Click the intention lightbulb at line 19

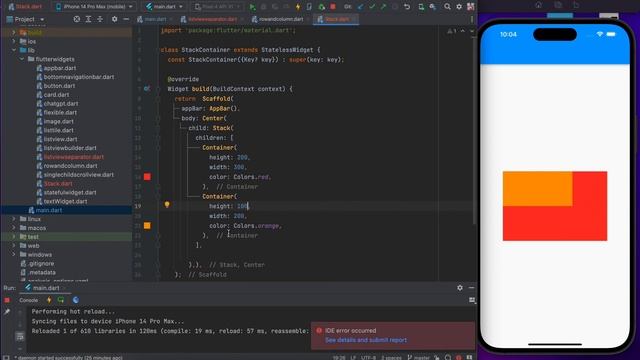[167, 204]
